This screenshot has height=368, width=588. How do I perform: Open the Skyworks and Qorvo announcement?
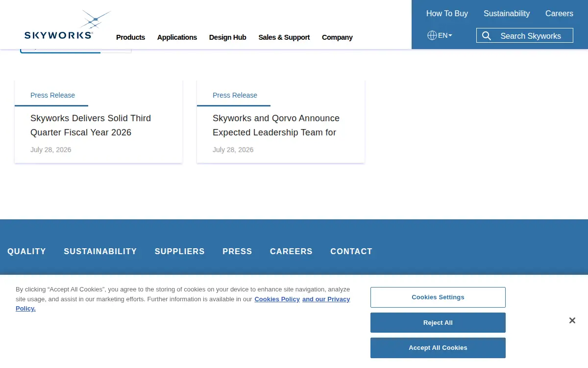point(276,125)
